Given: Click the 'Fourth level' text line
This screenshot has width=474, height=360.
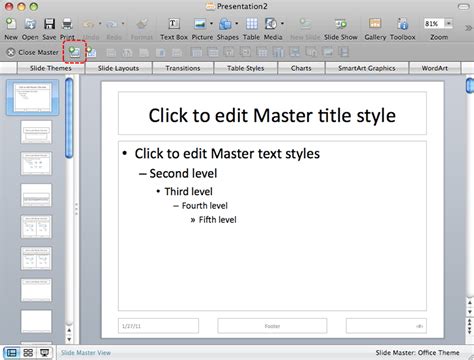Looking at the screenshot, I should pyautogui.click(x=204, y=206).
